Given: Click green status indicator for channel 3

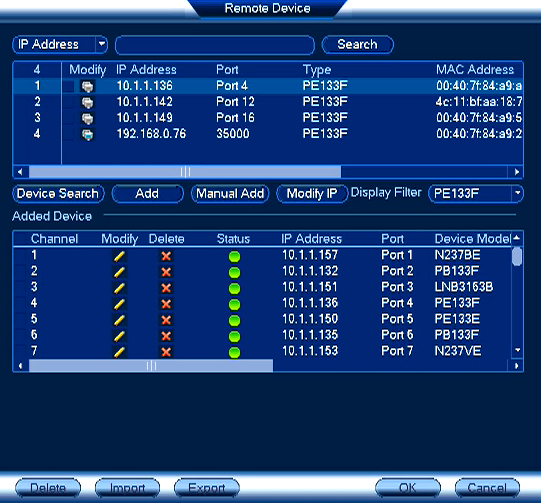Looking at the screenshot, I should (x=234, y=288).
